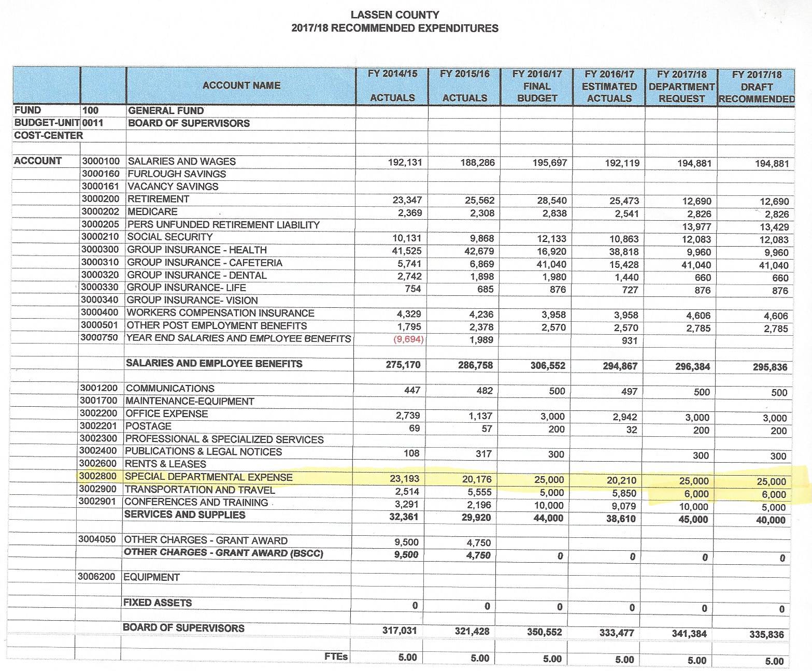Select account code 3004050
812x671 pixels.
[x=97, y=539]
